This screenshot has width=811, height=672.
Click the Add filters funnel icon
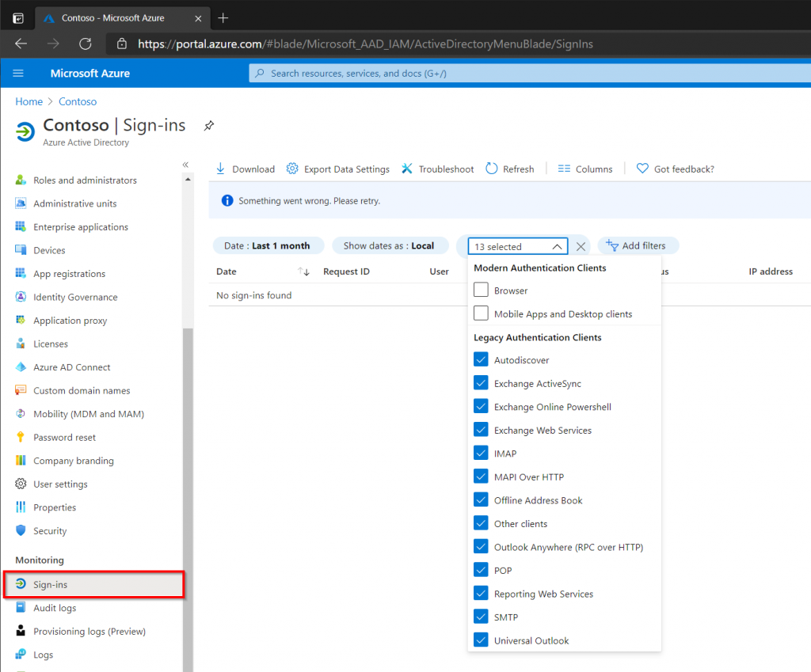pos(612,245)
